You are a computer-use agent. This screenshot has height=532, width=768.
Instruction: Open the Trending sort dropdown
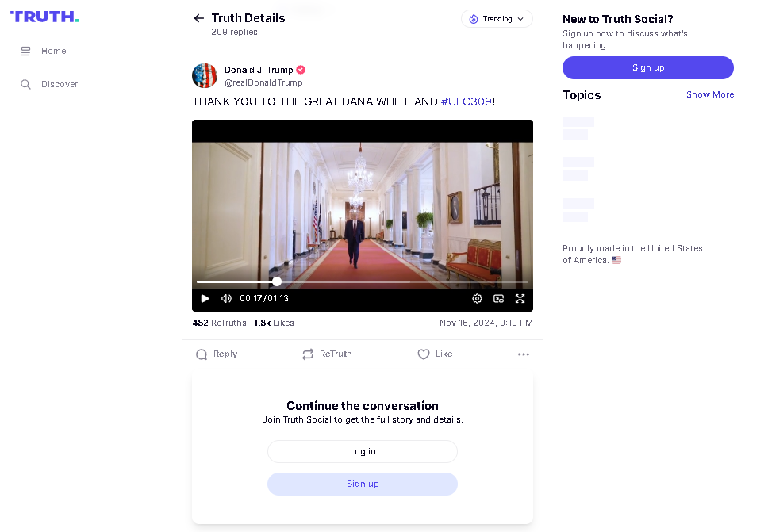coord(497,19)
